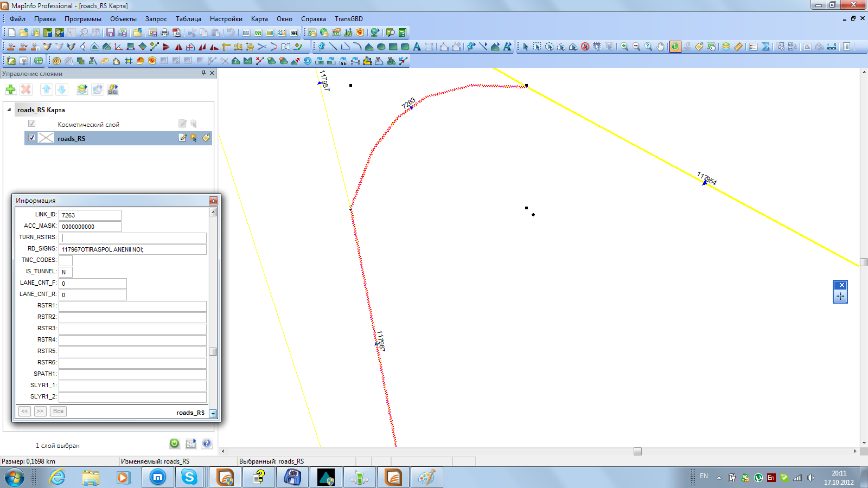
Task: Click the Print icon in toolbar
Action: click(165, 33)
